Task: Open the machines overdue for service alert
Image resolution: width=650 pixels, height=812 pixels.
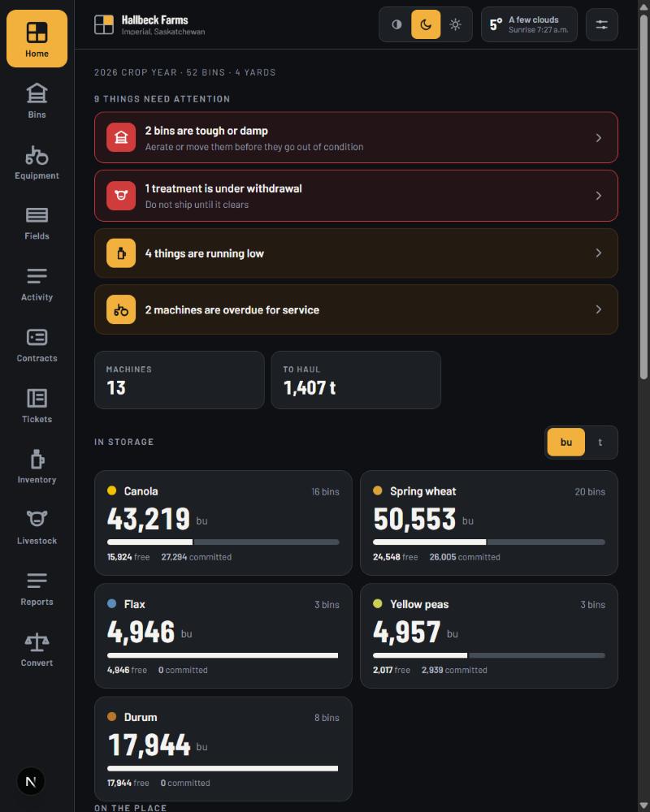Action: (x=356, y=309)
